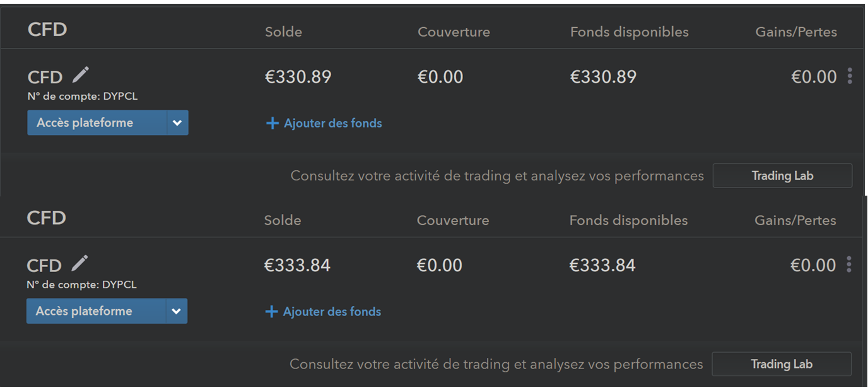Click the N° de compte DYPCL text in the €330.89 panel
Viewport: 868px width, 390px height.
(83, 97)
